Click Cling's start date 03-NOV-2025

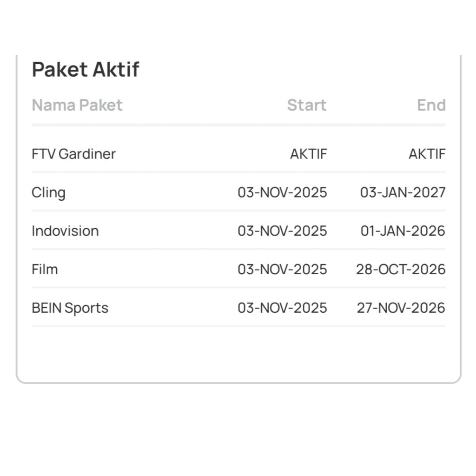pyautogui.click(x=282, y=192)
